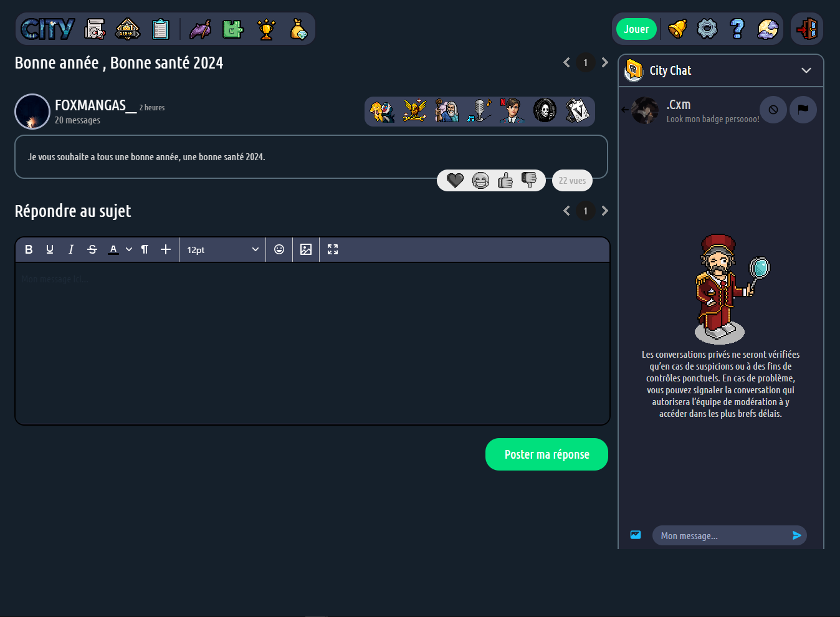Toggle the moon and cloud night theme

(768, 29)
